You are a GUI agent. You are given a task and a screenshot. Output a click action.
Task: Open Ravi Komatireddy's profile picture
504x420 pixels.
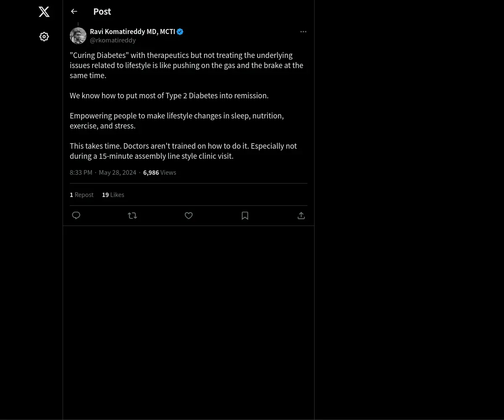point(78,36)
